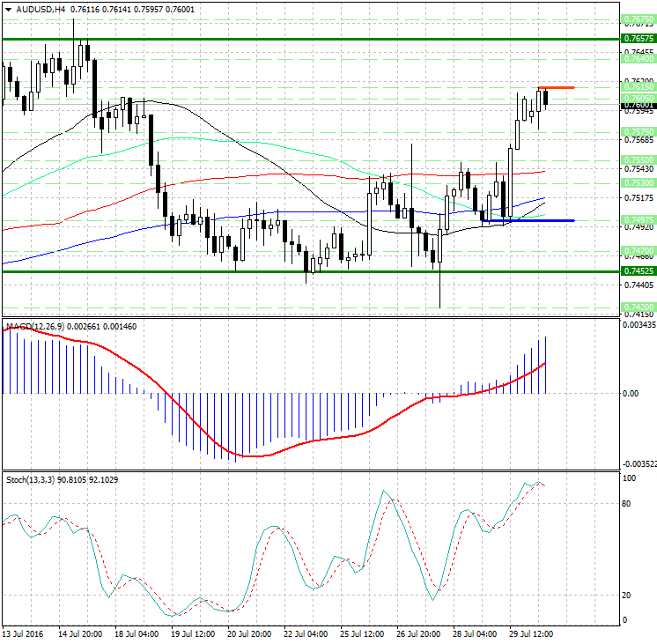This screenshot has height=644, width=657.
Task: Select the short orange line near 0.76150
Action: tap(556, 87)
